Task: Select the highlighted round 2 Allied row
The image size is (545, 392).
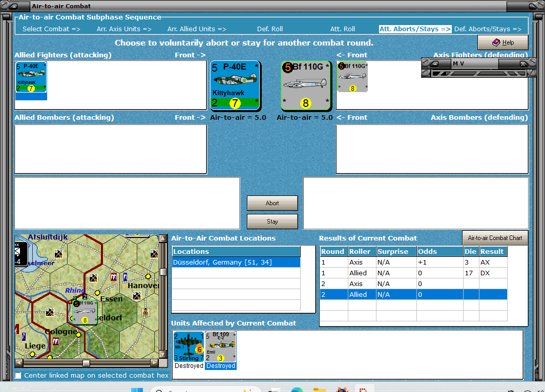Action: point(413,294)
